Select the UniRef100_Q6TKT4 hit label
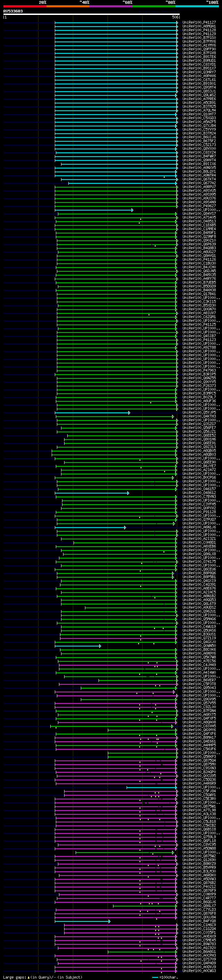Viewport: 222px width, 980px height. 199,179
